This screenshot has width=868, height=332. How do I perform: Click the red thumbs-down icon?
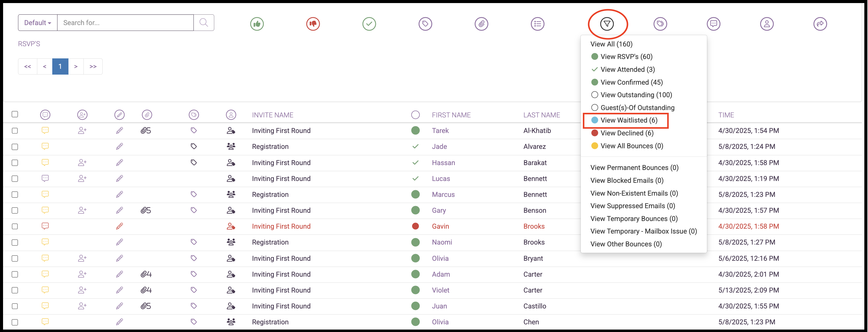(313, 24)
